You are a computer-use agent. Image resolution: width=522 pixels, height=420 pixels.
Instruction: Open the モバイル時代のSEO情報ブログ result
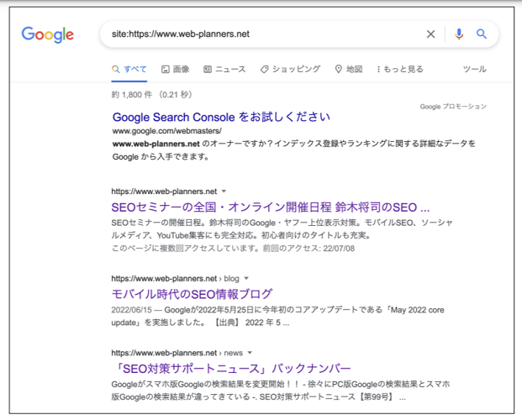point(192,294)
